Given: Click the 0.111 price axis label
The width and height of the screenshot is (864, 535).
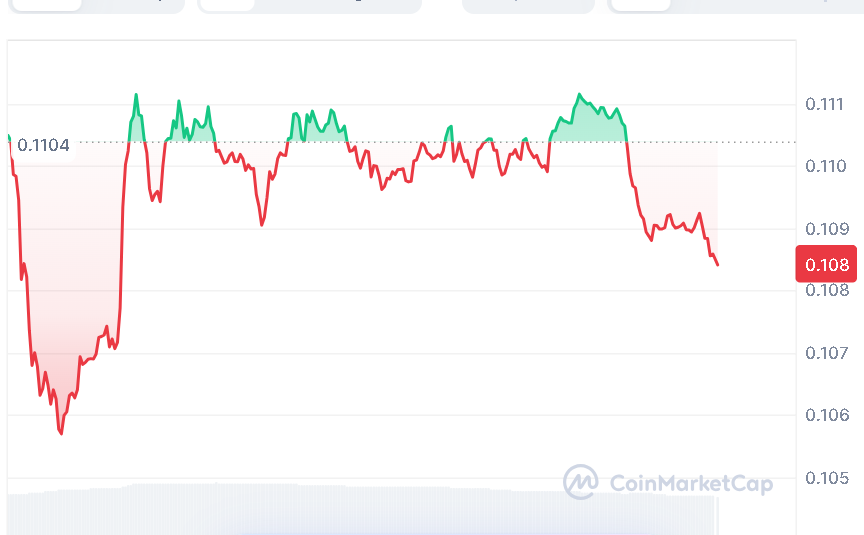Looking at the screenshot, I should click(825, 104).
